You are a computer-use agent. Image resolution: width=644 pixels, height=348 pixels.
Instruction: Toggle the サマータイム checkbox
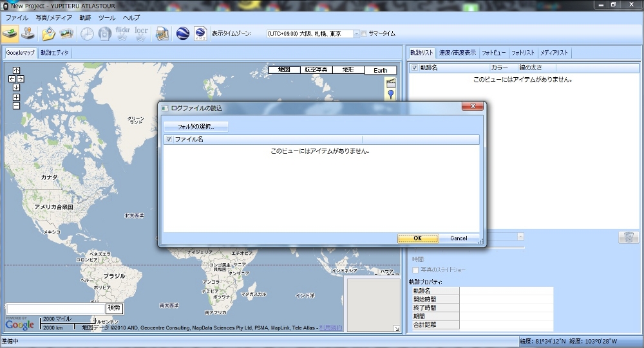pyautogui.click(x=365, y=33)
